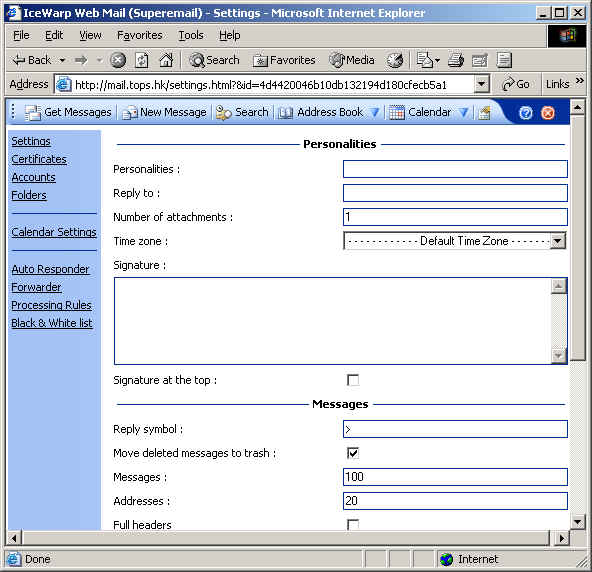Click the Messages count field
Screen dimensions: 592x572
455,477
